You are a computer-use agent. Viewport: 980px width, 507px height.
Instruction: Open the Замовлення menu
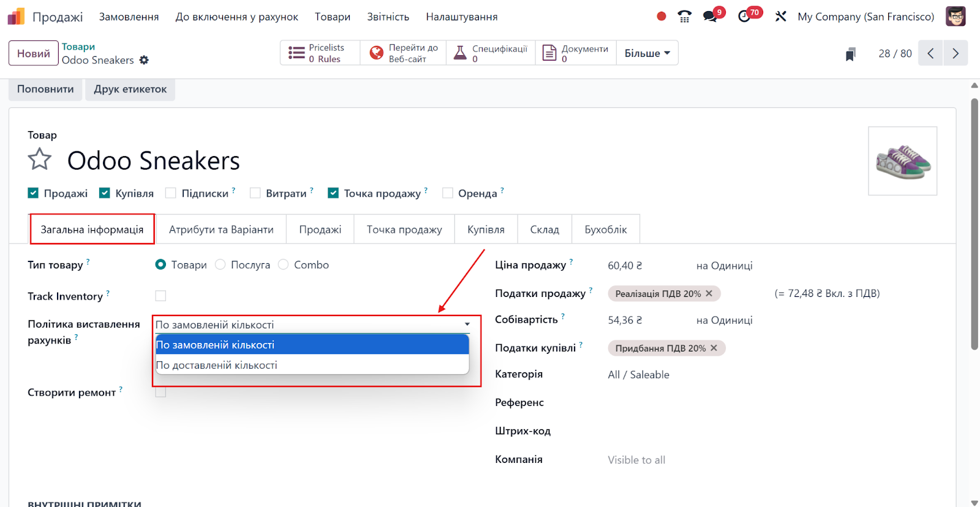(129, 17)
